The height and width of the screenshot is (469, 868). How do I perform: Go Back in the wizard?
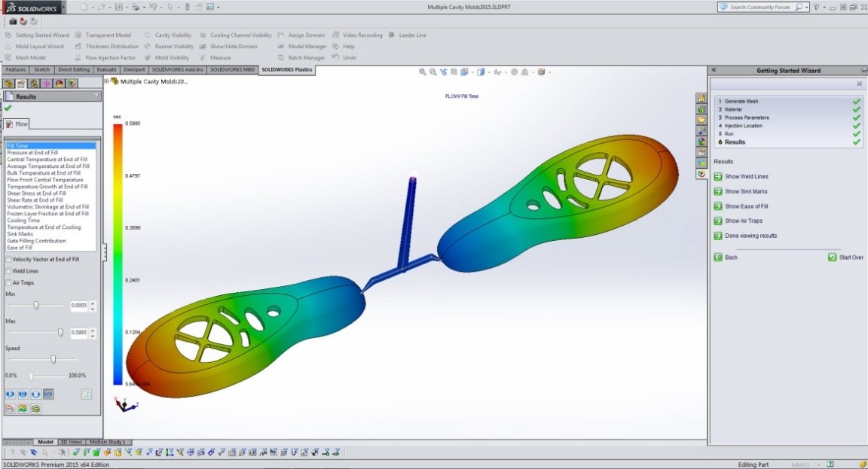[x=726, y=257]
